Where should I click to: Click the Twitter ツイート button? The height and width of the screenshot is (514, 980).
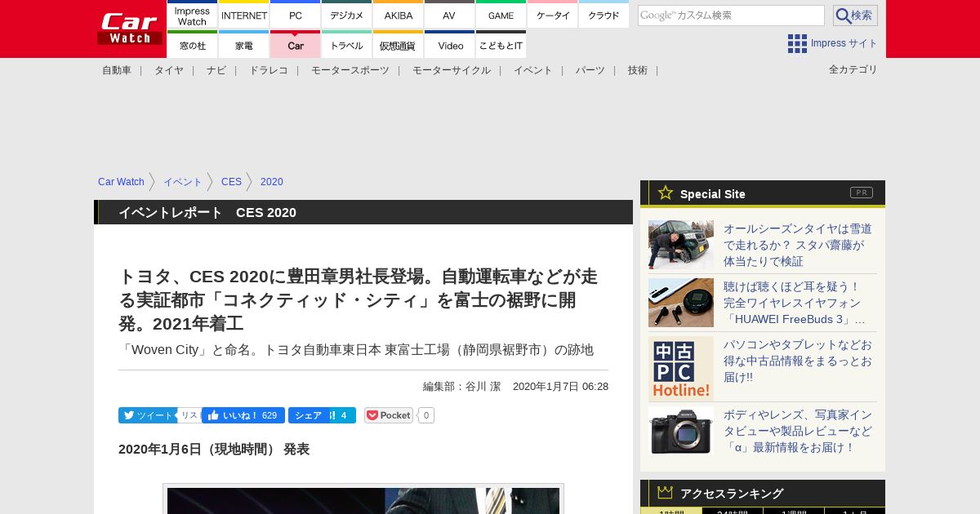pos(148,415)
